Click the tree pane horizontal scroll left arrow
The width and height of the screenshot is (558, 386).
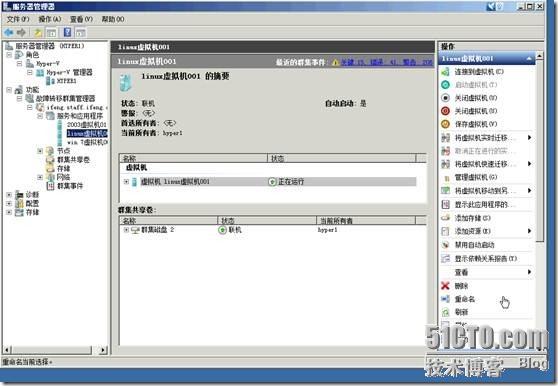7,350
